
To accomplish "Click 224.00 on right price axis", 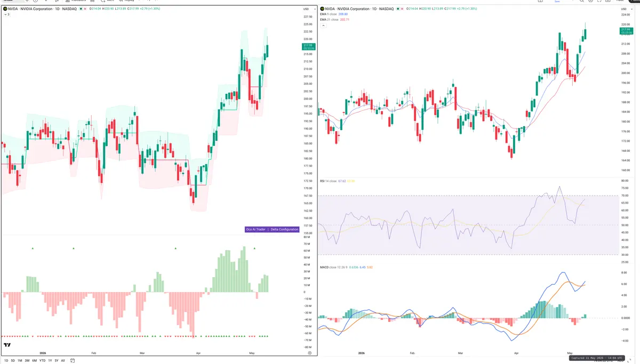I will tap(625, 14).
